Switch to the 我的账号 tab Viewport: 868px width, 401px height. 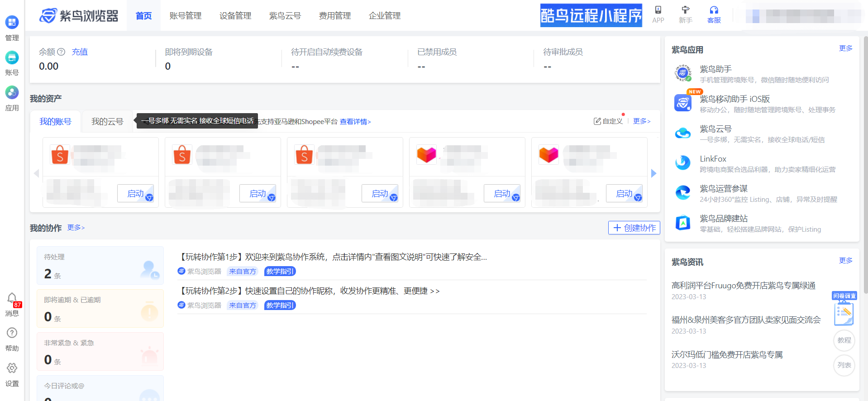tap(55, 121)
